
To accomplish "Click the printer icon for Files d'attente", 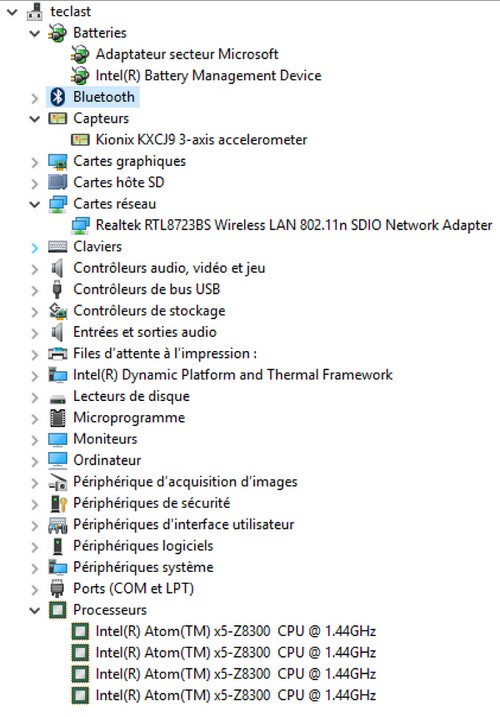I will point(58,353).
